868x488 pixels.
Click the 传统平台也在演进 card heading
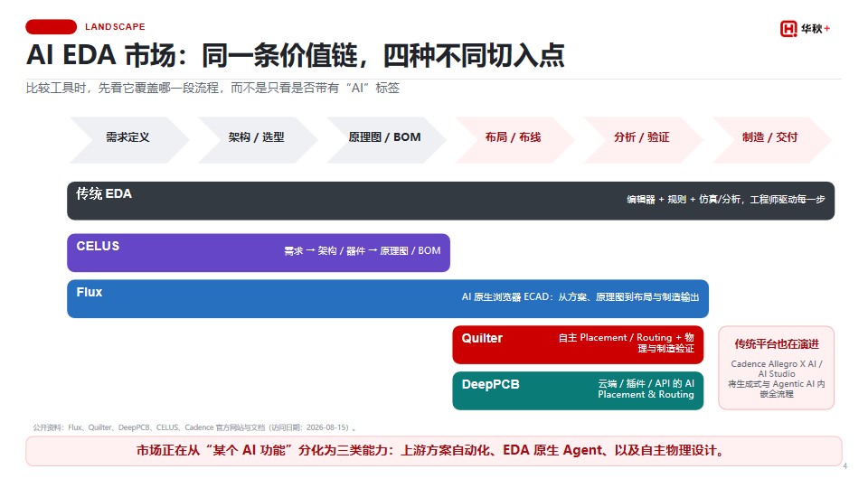(x=777, y=344)
